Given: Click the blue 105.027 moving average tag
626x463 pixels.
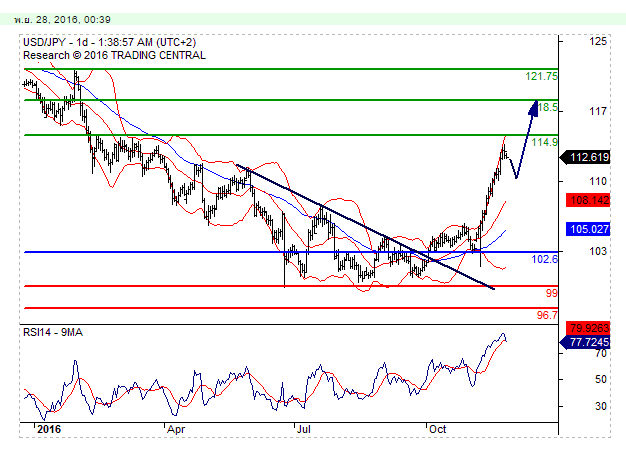Looking at the screenshot, I should [589, 228].
